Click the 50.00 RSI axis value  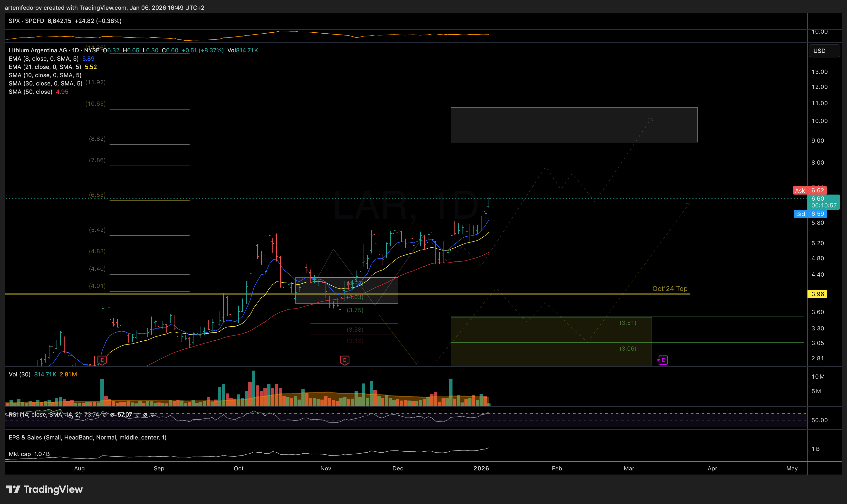coord(819,420)
